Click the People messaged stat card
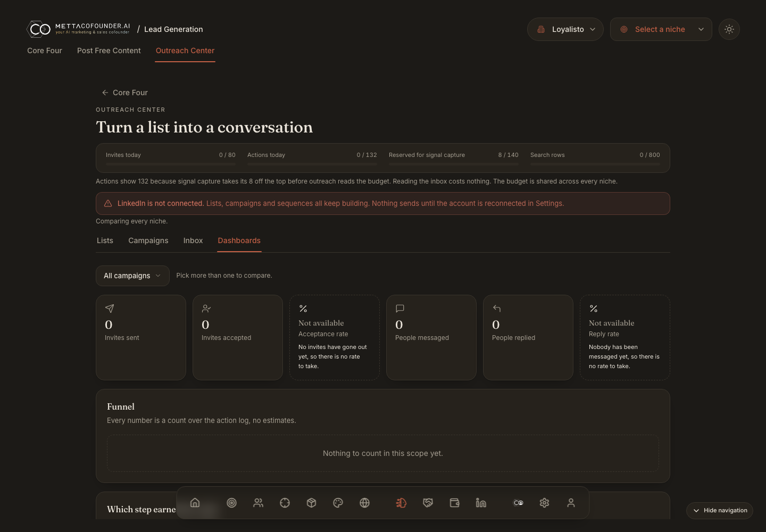The image size is (766, 532). (x=431, y=337)
